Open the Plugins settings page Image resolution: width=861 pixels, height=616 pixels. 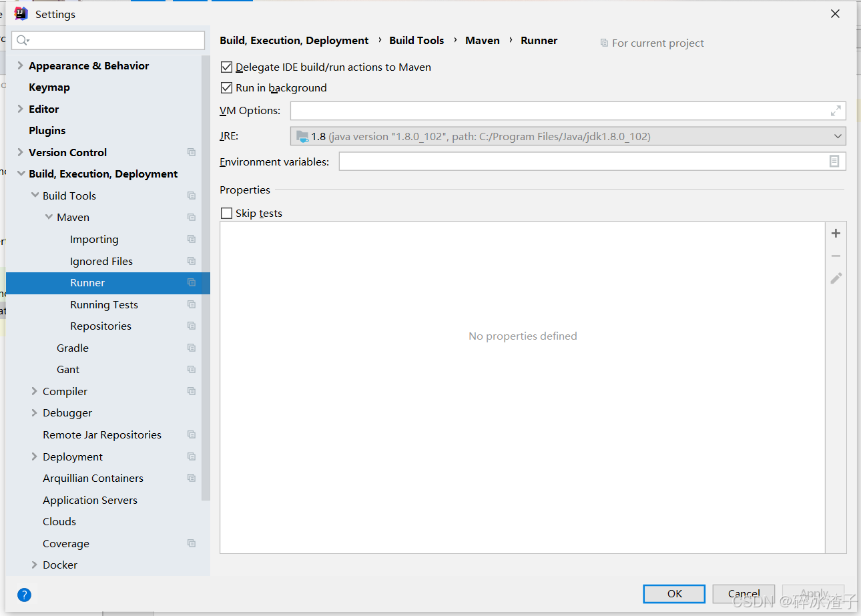coord(47,131)
